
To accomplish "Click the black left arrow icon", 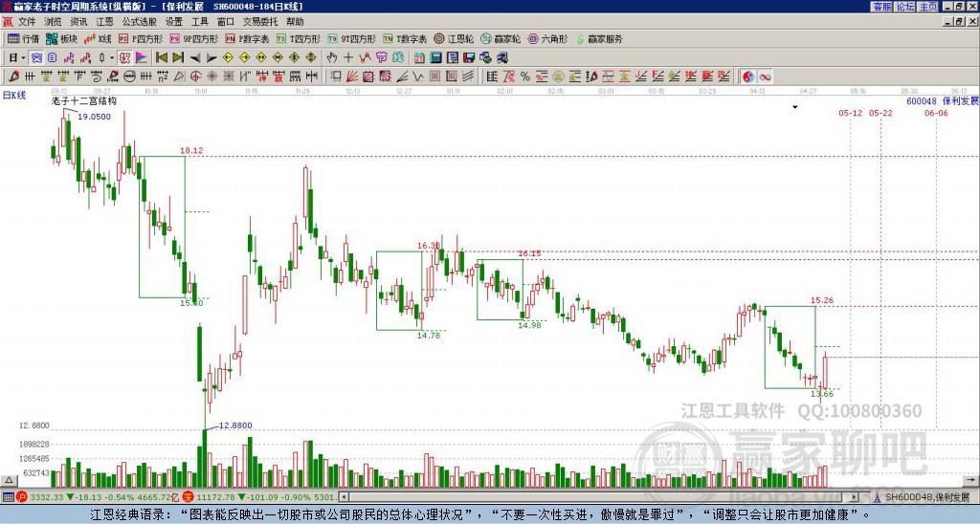I will point(195,58).
